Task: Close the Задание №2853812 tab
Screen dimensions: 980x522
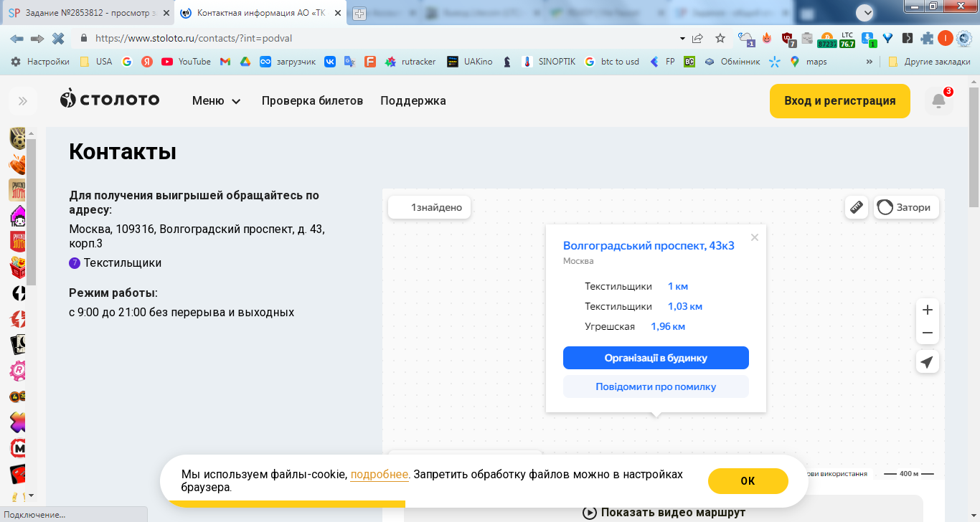Action: [165, 13]
